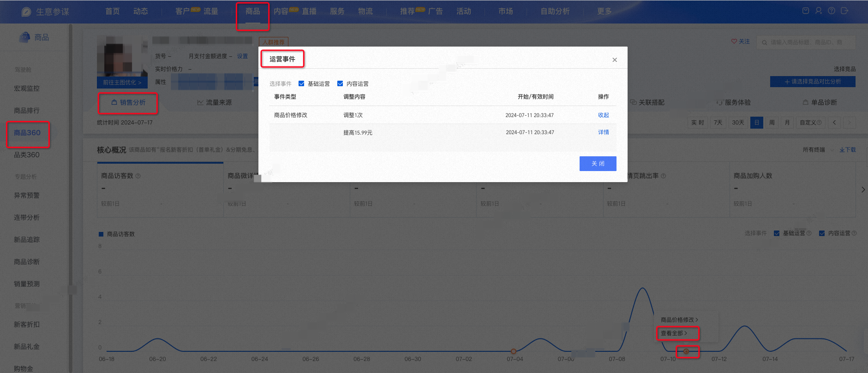
Task: Select the 实时 time range button
Action: click(x=698, y=123)
